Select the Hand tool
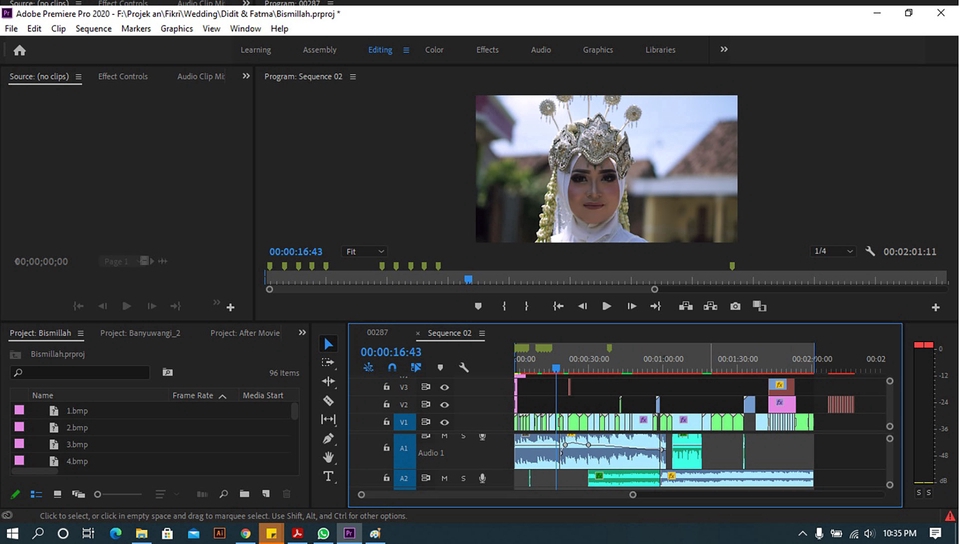 [328, 457]
